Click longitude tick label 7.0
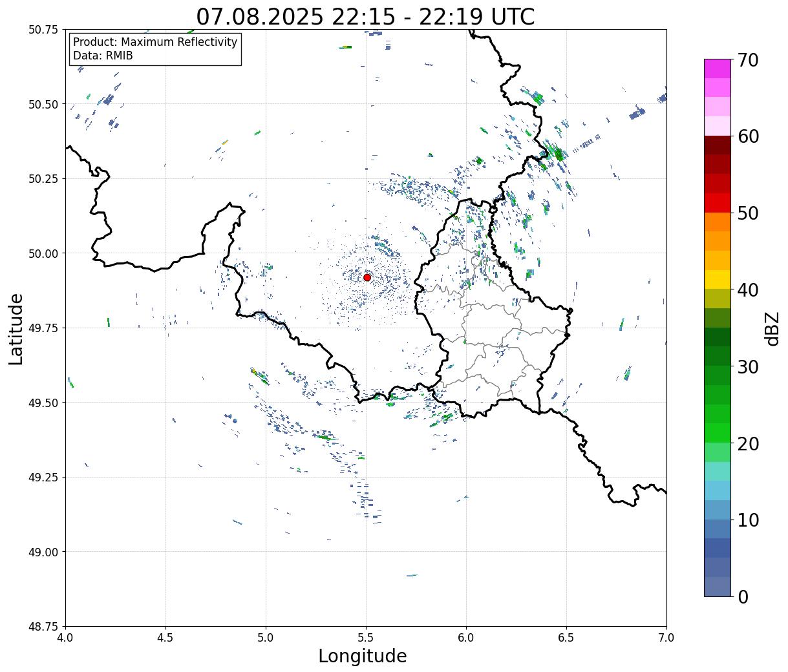Screen dimensions: 788x672 [x=666, y=637]
